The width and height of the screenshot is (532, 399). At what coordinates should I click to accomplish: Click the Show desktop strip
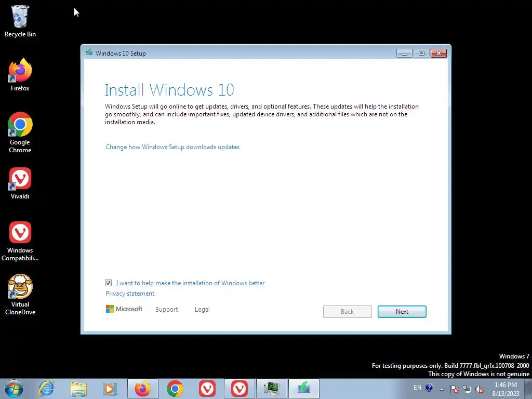tap(528, 389)
